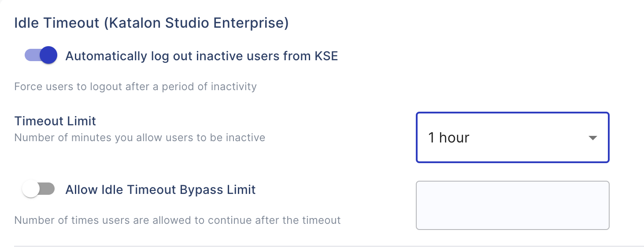The image size is (644, 248).
Task: Click the 'Automatically log out inactive users from KSE' label
Action: [x=201, y=56]
